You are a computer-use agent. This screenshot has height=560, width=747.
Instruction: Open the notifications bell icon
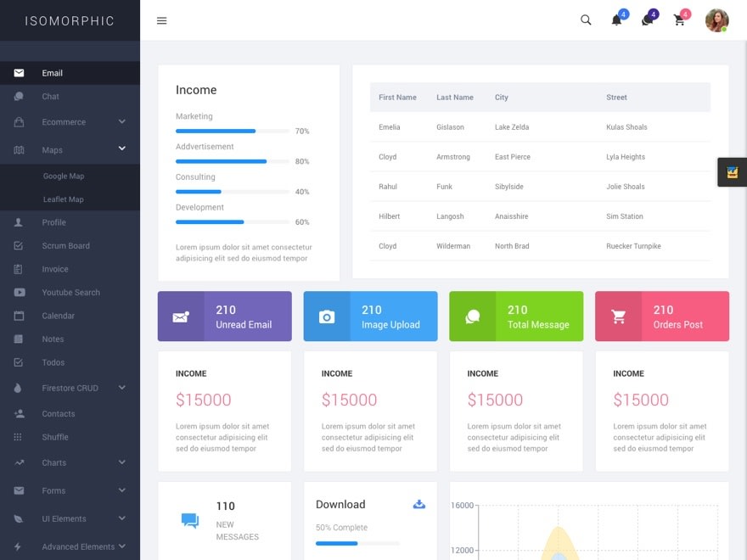(617, 20)
